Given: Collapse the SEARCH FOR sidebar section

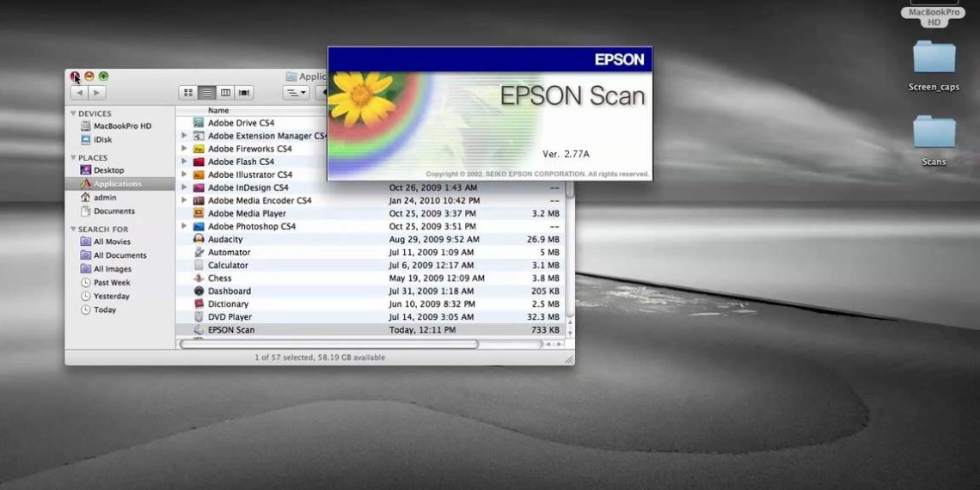Looking at the screenshot, I should pyautogui.click(x=73, y=229).
